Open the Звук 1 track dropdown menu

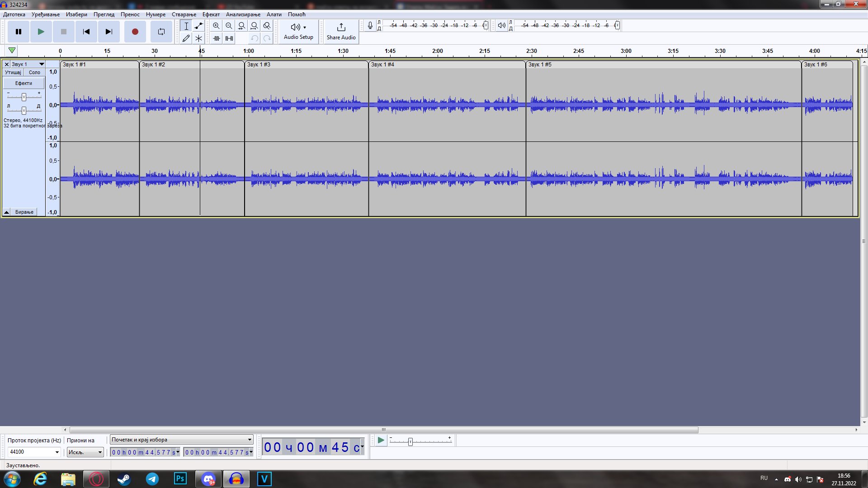coord(28,64)
